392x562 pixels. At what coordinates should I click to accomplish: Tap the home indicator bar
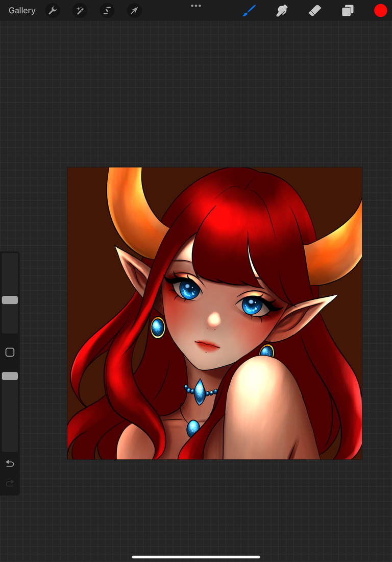(x=196, y=557)
